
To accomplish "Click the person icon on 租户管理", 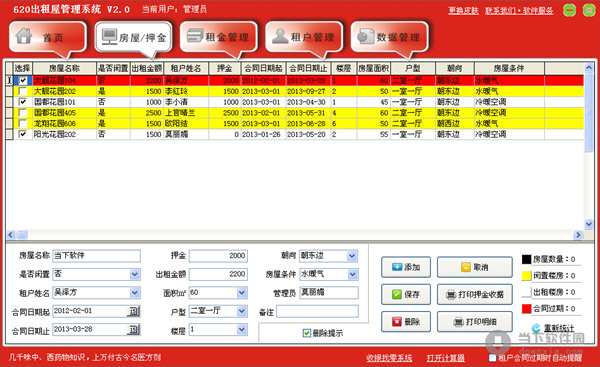I will pyautogui.click(x=280, y=36).
